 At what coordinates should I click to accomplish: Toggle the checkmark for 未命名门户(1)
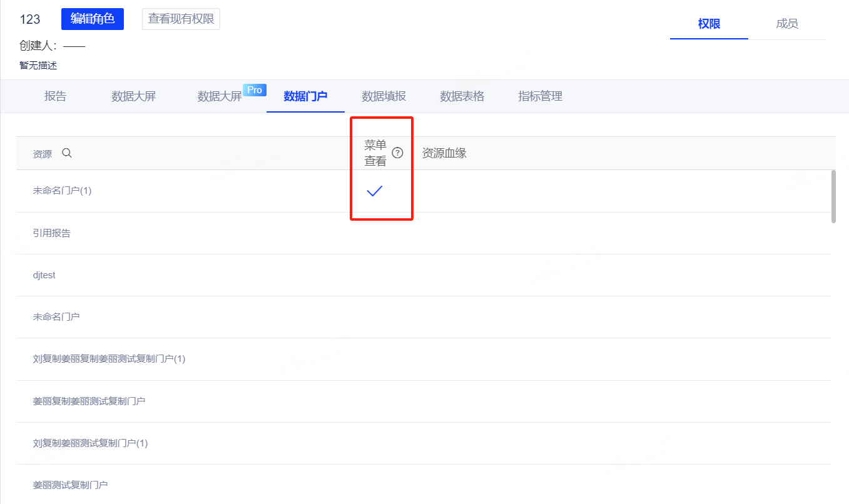pos(374,191)
